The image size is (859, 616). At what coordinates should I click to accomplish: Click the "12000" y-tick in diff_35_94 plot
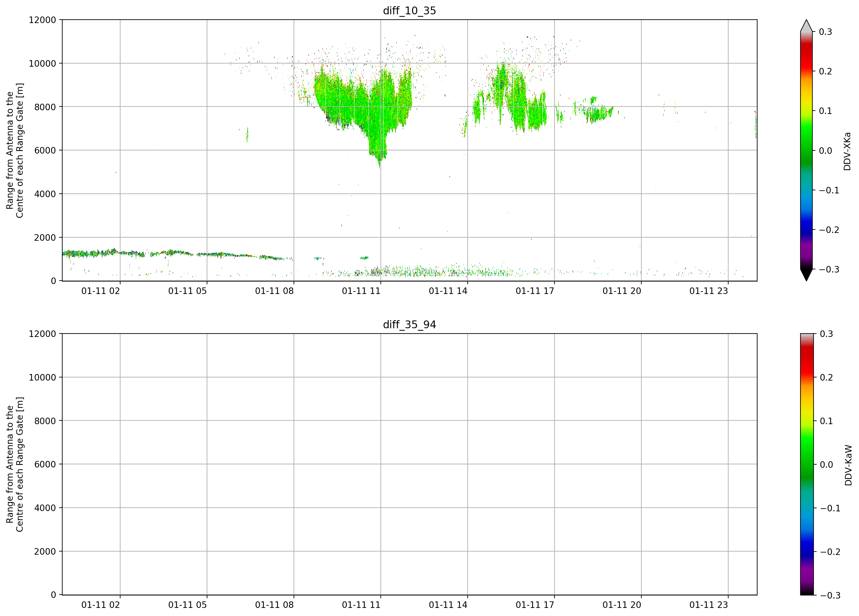[42, 334]
